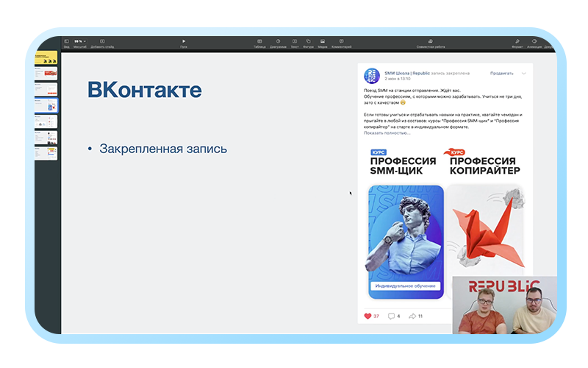The image size is (588, 368).
Task: Click the ВКонтакте slide title
Action: click(x=144, y=90)
